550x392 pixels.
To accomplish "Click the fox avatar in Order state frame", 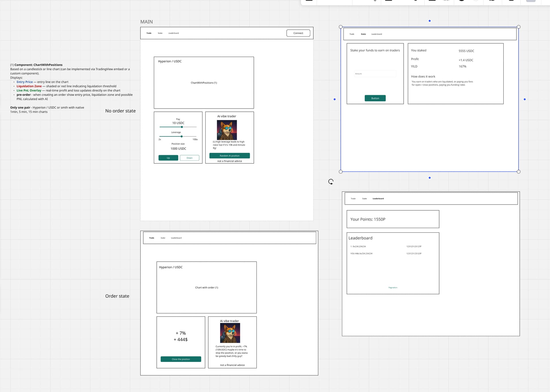I will [x=230, y=333].
